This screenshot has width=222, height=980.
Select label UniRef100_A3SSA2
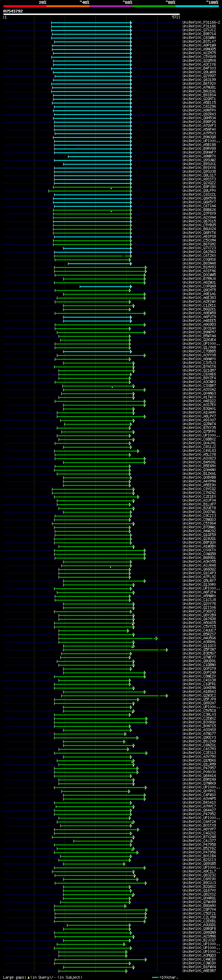[x=199, y=390]
